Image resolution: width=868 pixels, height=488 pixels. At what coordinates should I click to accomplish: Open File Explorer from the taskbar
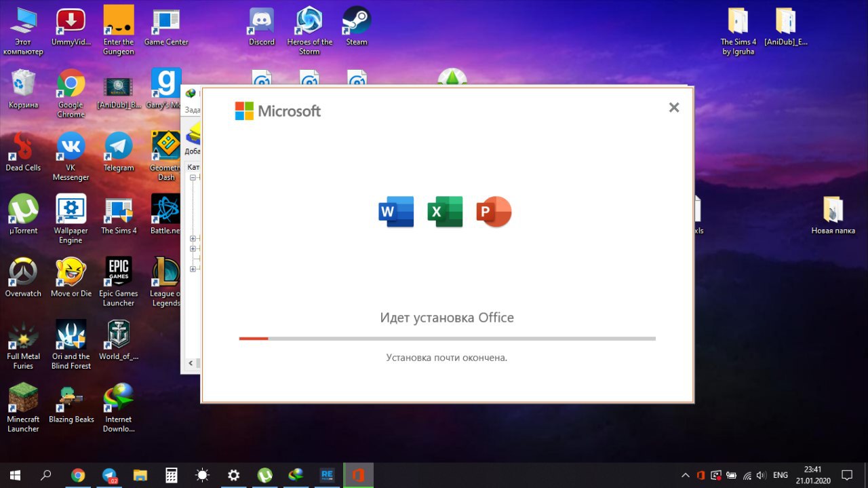pos(140,475)
